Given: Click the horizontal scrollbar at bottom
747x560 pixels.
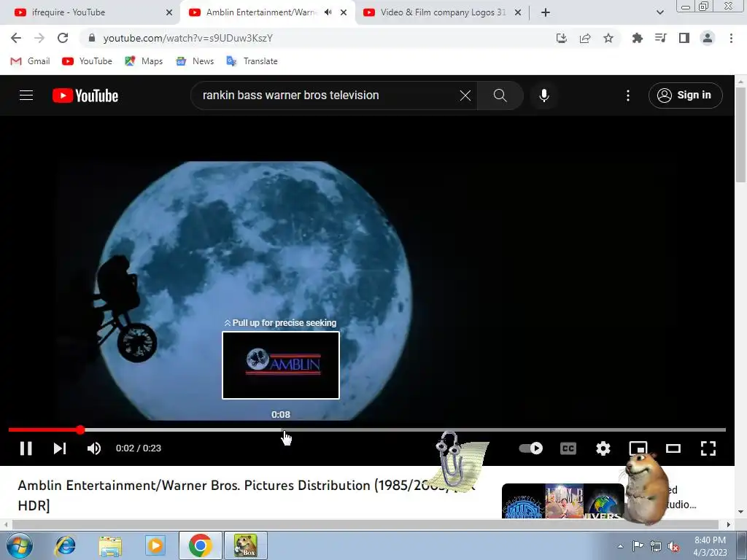Looking at the screenshot, I should 367,524.
